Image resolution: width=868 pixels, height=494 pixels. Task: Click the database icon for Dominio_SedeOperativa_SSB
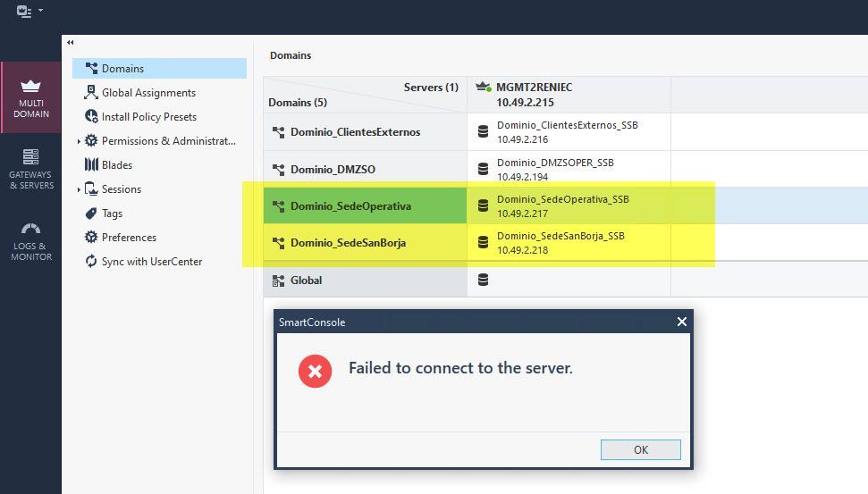[x=483, y=205]
